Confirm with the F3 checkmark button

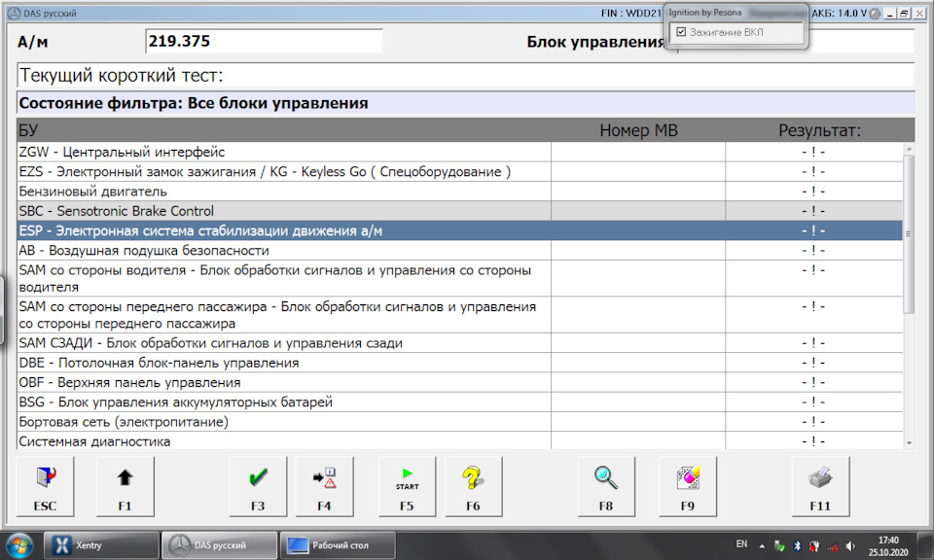click(x=258, y=486)
